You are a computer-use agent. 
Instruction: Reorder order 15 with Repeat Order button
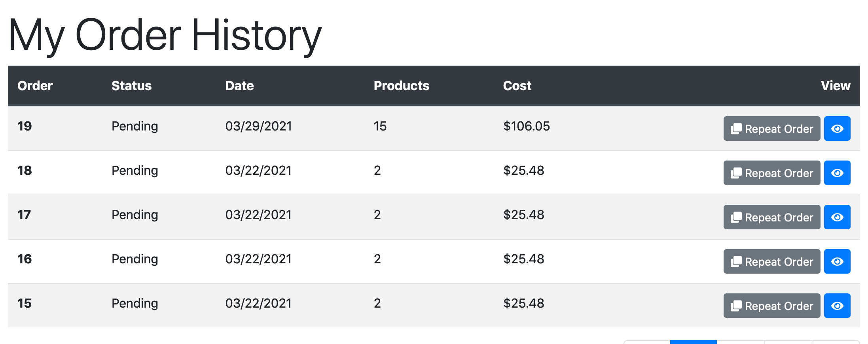pyautogui.click(x=772, y=306)
